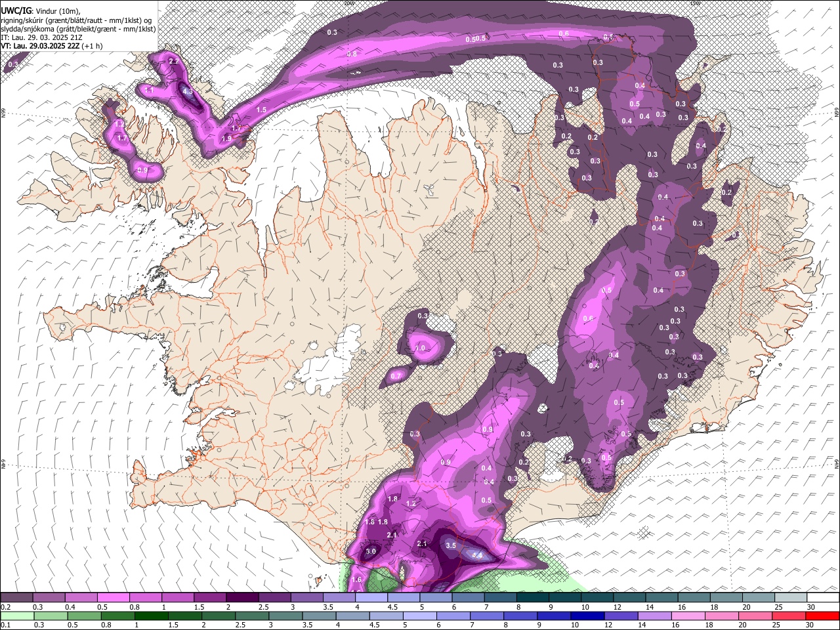Viewport: 840px width, 630px height.
Task: Click the 1.0 precipitation value on map
Action: (420, 348)
